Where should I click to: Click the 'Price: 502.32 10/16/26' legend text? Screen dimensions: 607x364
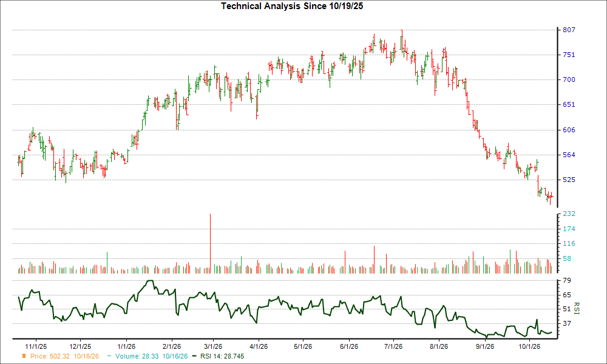[65, 356]
